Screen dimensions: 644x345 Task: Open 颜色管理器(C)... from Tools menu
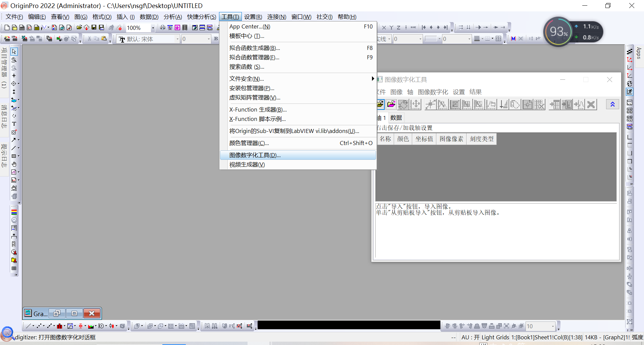tap(298, 143)
